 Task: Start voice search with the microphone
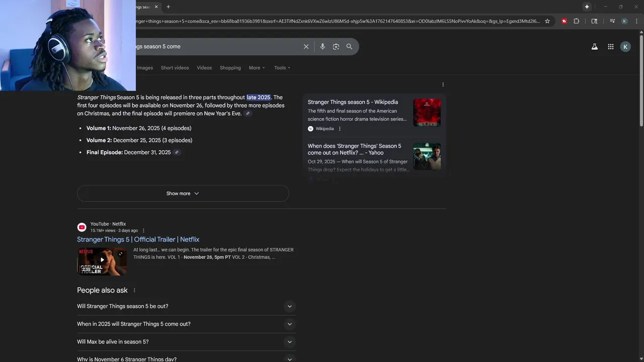323,46
